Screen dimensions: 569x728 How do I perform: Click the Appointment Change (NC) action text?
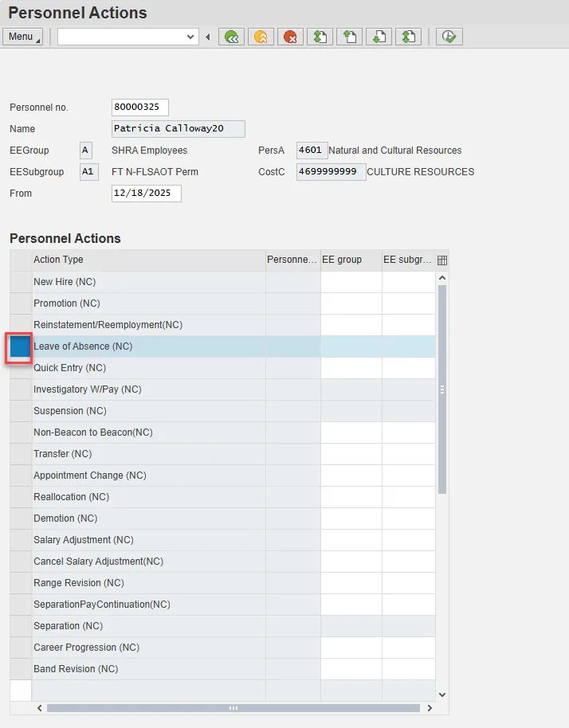click(89, 476)
